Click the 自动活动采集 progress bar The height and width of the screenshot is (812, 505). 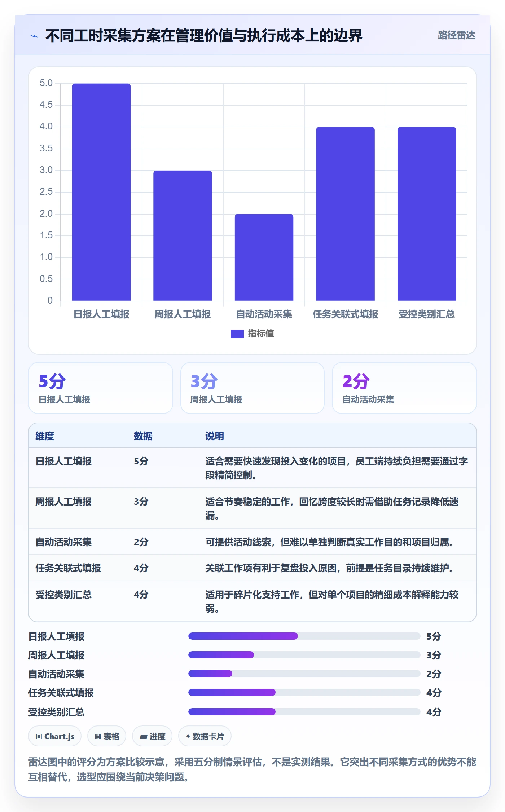(x=304, y=674)
